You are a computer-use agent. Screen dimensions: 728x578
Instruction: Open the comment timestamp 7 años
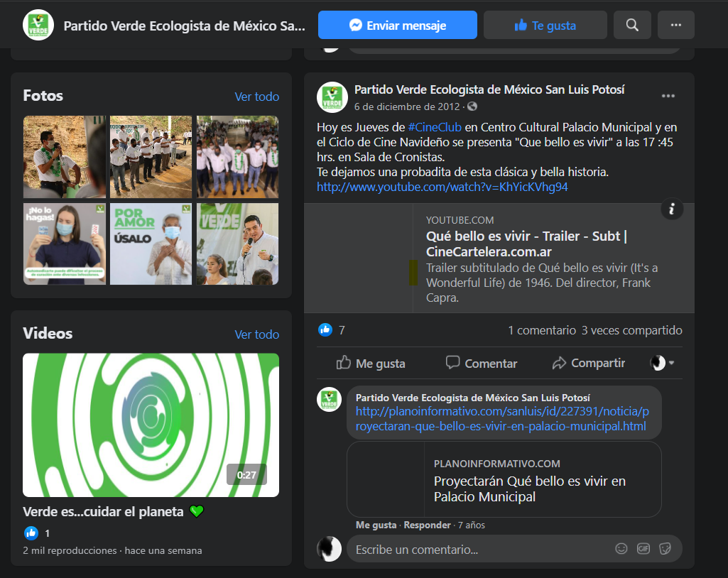pyautogui.click(x=472, y=525)
